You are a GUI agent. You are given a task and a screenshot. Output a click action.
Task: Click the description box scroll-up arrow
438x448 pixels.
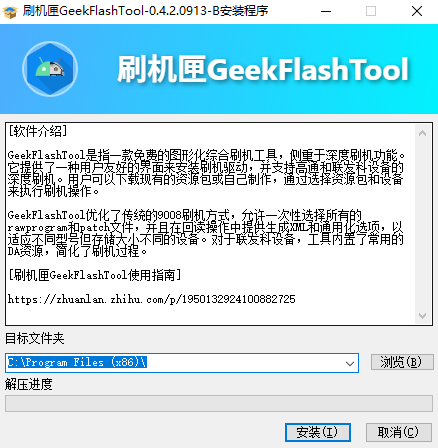pos(422,133)
